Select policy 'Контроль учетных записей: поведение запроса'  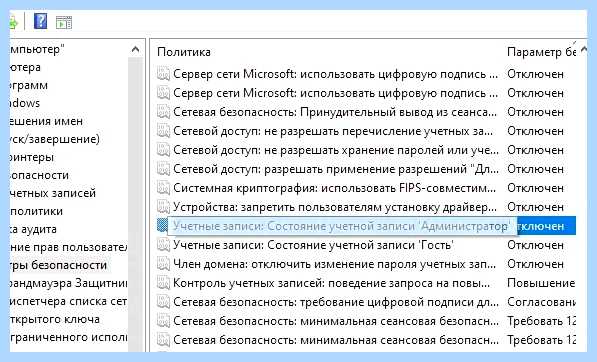pos(331,283)
